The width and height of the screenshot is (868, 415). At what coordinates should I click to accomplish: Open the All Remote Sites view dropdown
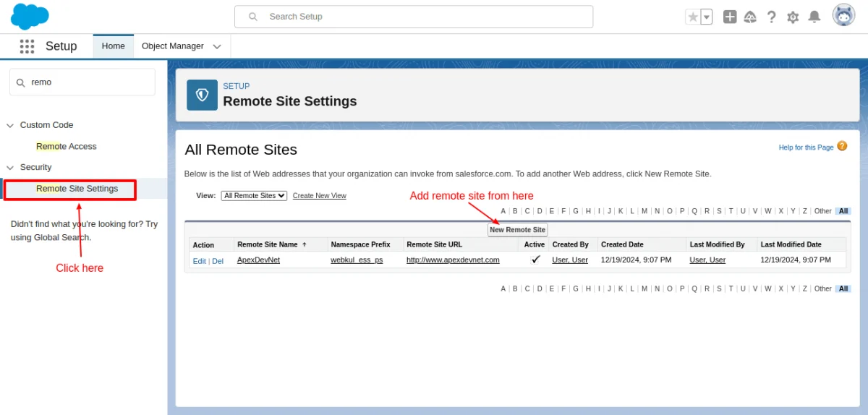[255, 196]
